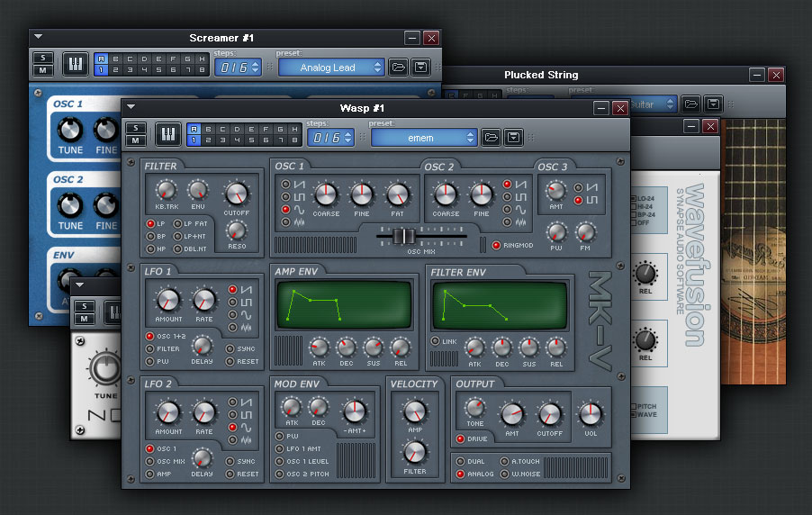Open the emem preset dropdown in Wasp
Image resolution: width=812 pixels, height=515 pixels.
coord(424,138)
